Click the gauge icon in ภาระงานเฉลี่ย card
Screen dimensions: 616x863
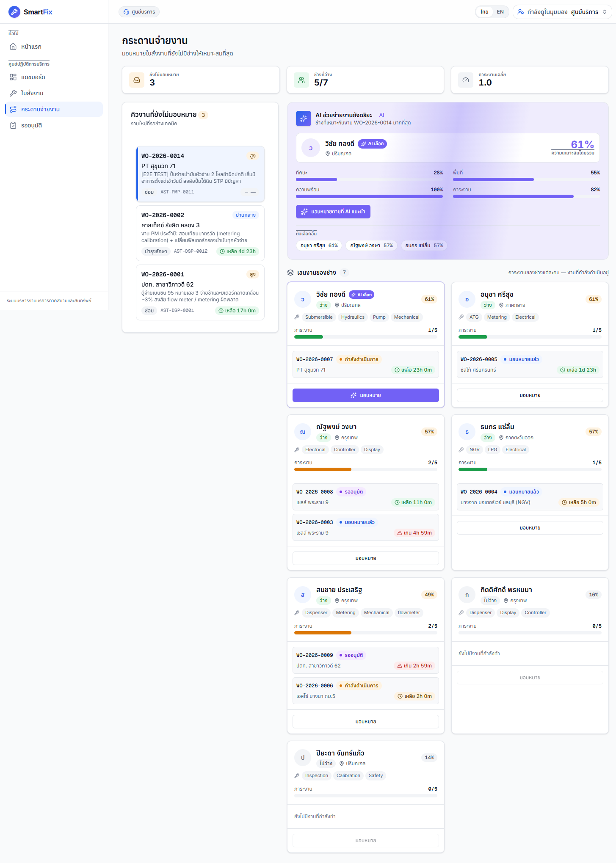tap(466, 80)
